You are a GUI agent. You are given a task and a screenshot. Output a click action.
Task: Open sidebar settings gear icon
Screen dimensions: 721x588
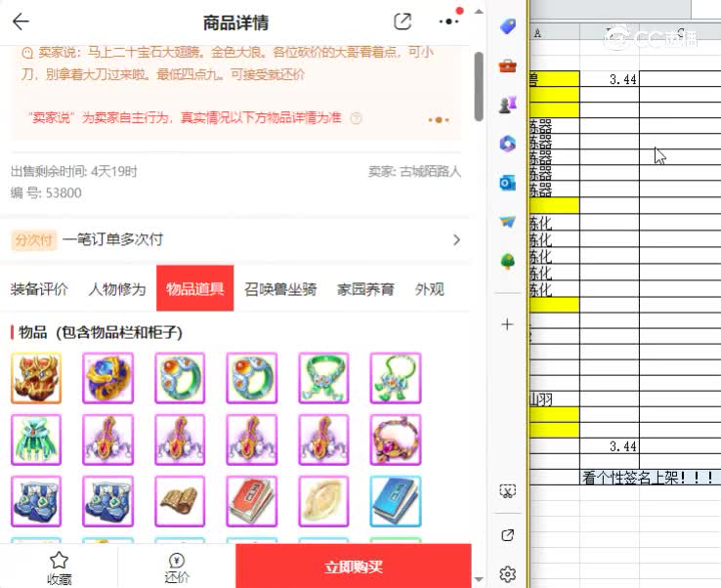click(x=508, y=574)
